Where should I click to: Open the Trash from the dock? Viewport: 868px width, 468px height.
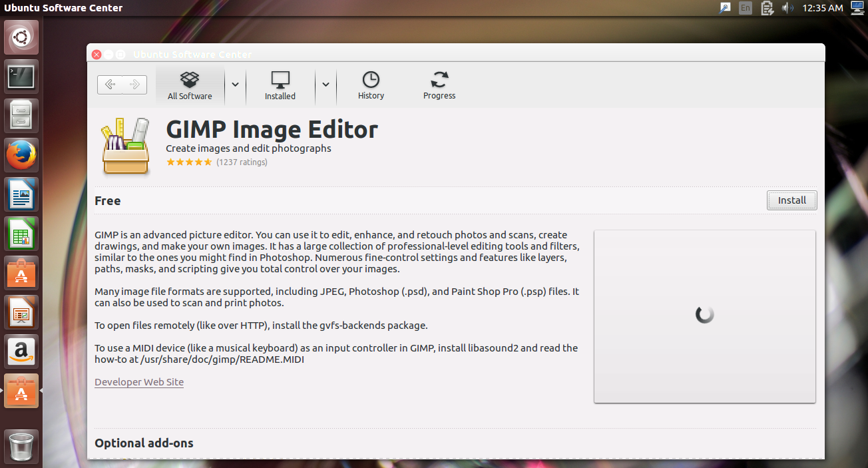[21, 445]
